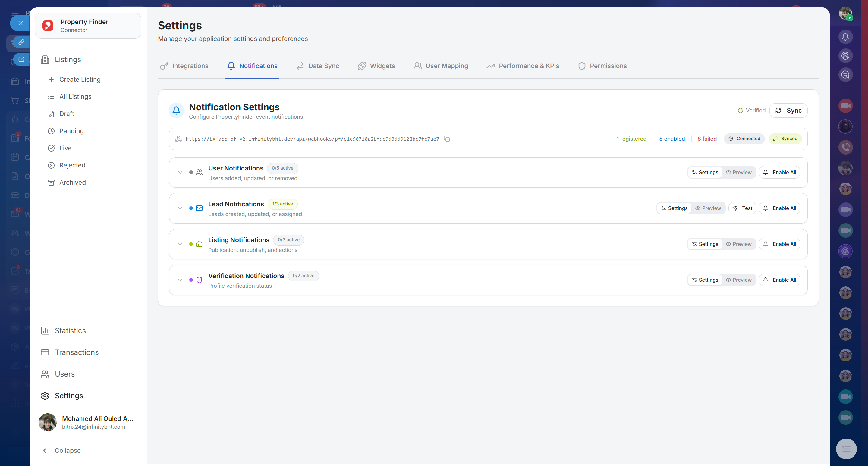Click the bell icon in right sidebar
This screenshot has height=466, width=868.
tap(845, 37)
